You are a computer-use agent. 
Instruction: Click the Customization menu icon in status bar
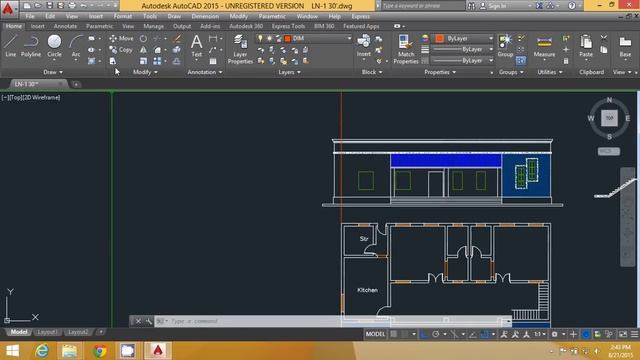(x=634, y=334)
